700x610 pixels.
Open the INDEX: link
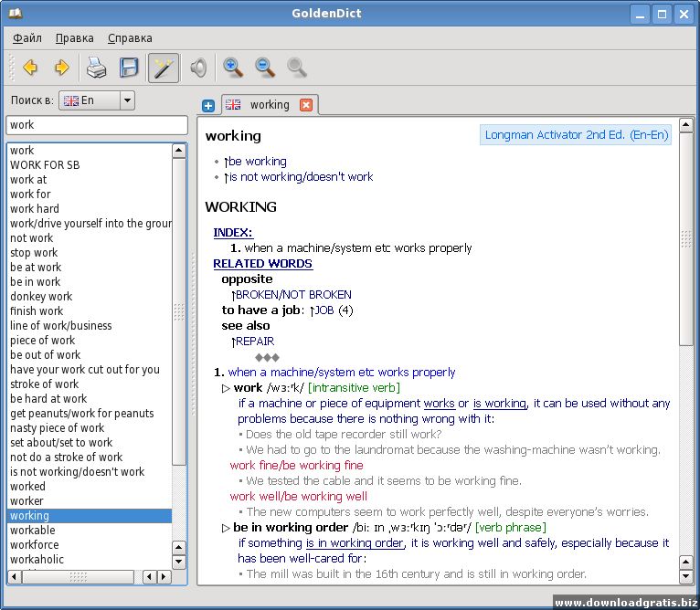tap(233, 233)
